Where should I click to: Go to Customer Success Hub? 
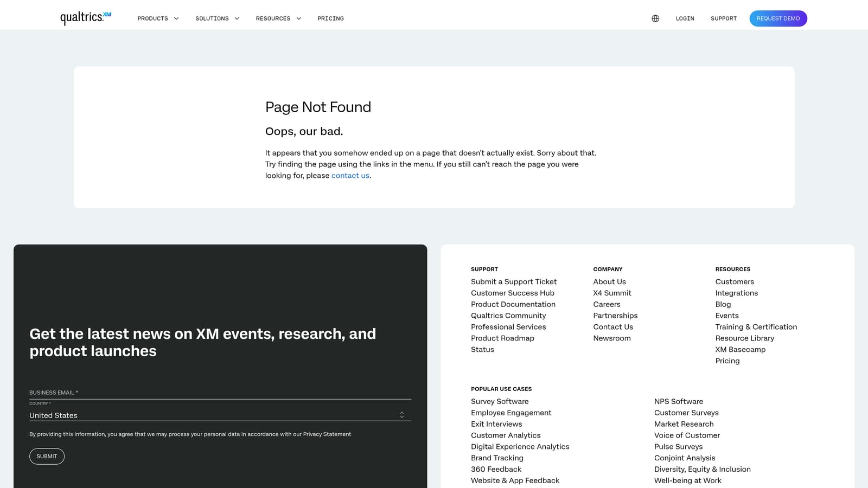tap(513, 293)
